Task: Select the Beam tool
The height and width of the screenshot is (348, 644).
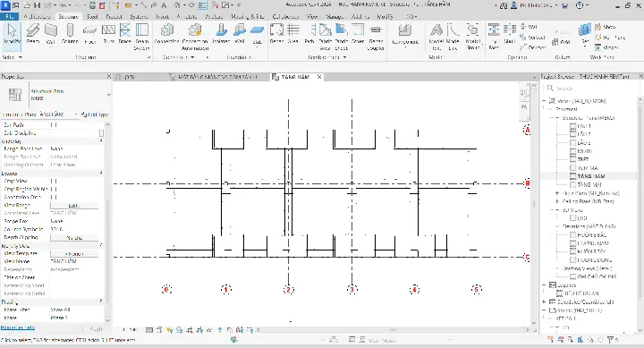Action: [x=33, y=34]
